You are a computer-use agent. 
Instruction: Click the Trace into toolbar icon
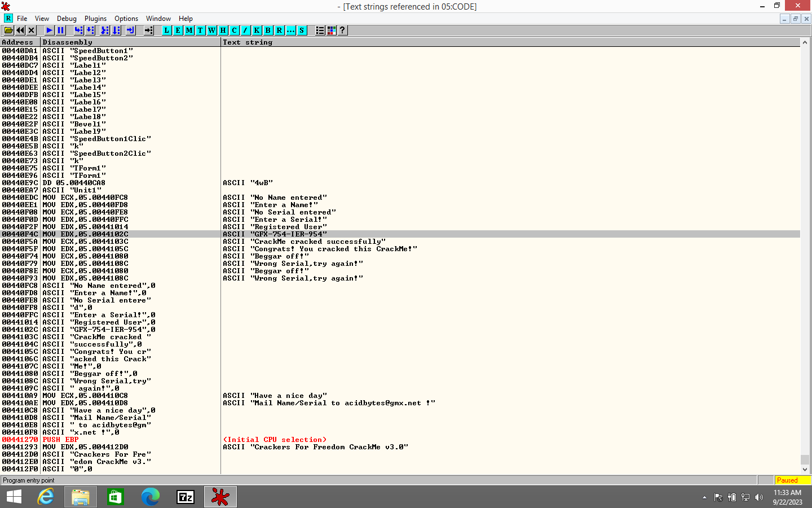(104, 30)
